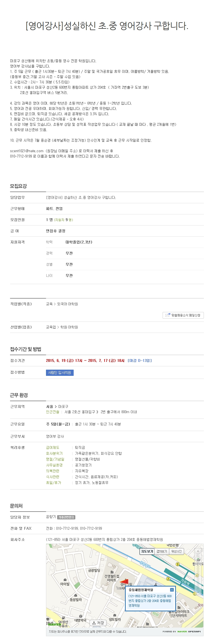Switch map to 지도보기 view
Screen dimensions: 210x644
pyautogui.click(x=147, y=551)
